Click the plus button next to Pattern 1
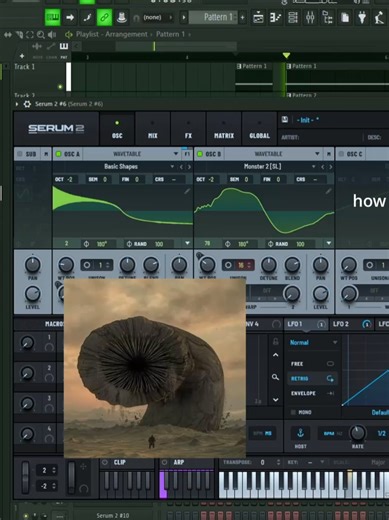The height and width of the screenshot is (520, 389). (243, 17)
